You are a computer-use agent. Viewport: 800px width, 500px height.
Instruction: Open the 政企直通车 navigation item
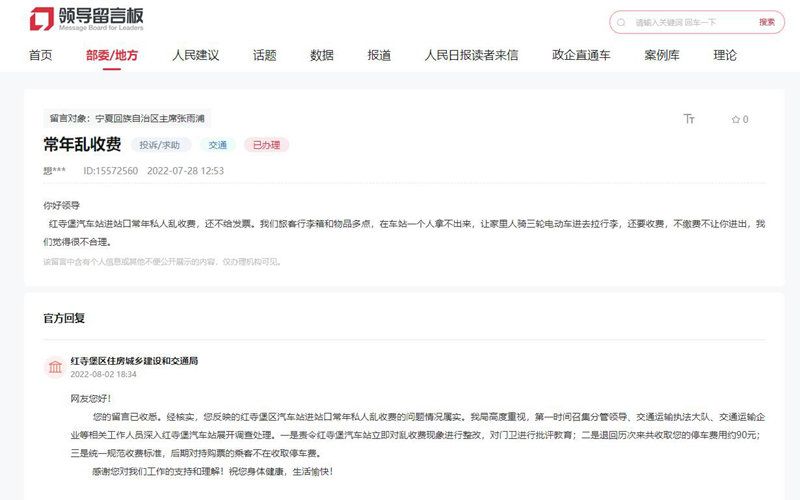coord(581,56)
